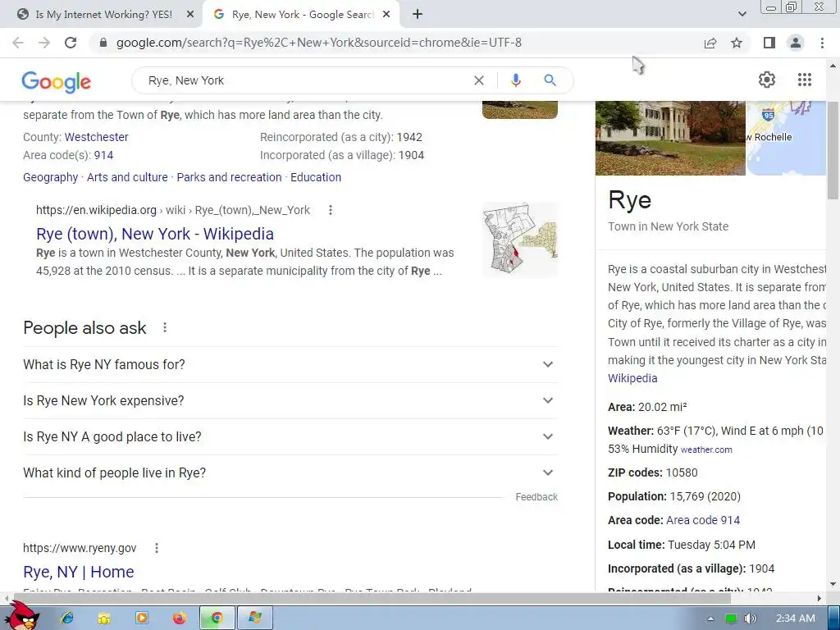840x630 pixels.
Task: Close the Rye, New York search tab
Action: pyautogui.click(x=386, y=15)
